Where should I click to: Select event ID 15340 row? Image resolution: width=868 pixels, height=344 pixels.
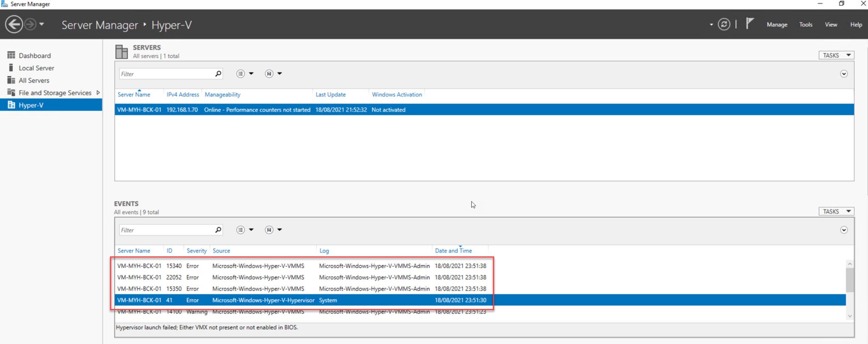(480, 266)
